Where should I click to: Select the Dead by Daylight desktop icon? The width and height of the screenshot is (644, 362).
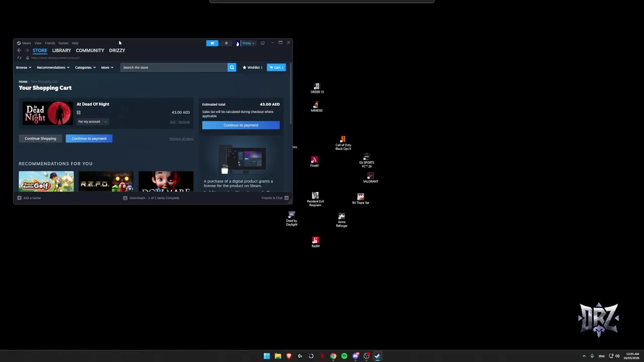(x=292, y=219)
